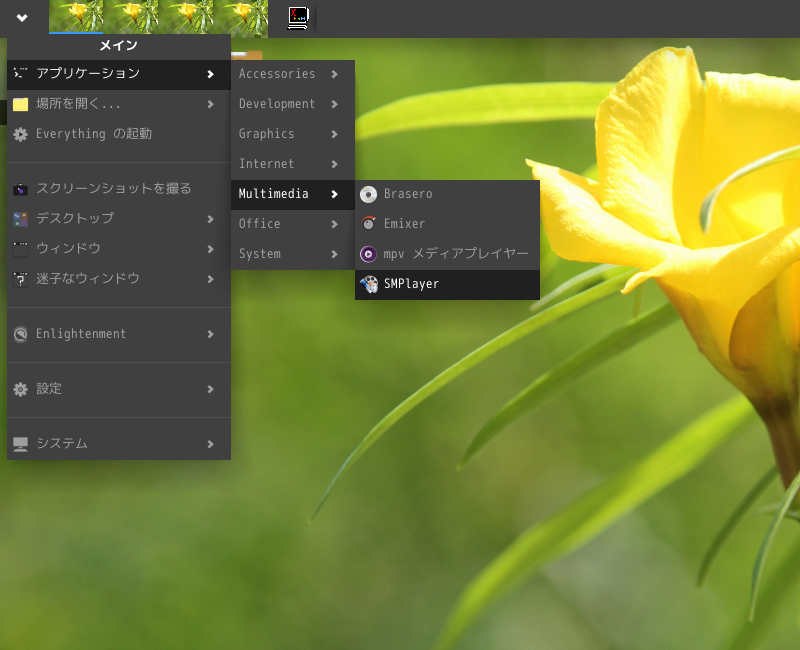Screen dimensions: 800x650
Task: Click the SMPlayer app icon
Action: [x=368, y=284]
